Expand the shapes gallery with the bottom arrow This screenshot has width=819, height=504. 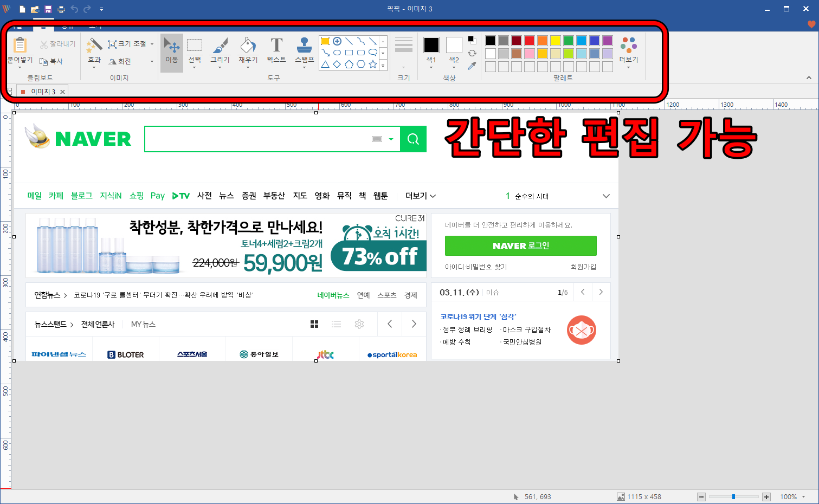[x=383, y=65]
